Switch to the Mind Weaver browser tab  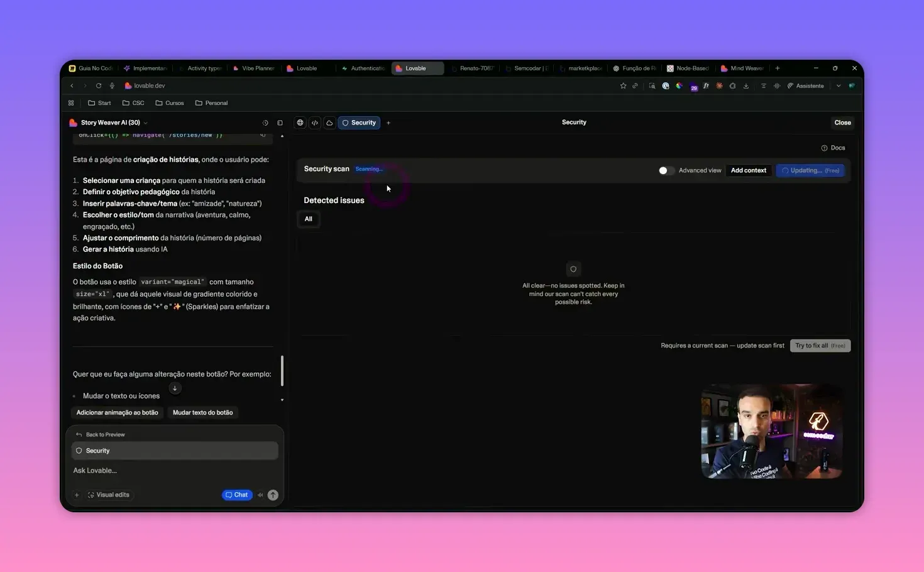[x=742, y=69]
